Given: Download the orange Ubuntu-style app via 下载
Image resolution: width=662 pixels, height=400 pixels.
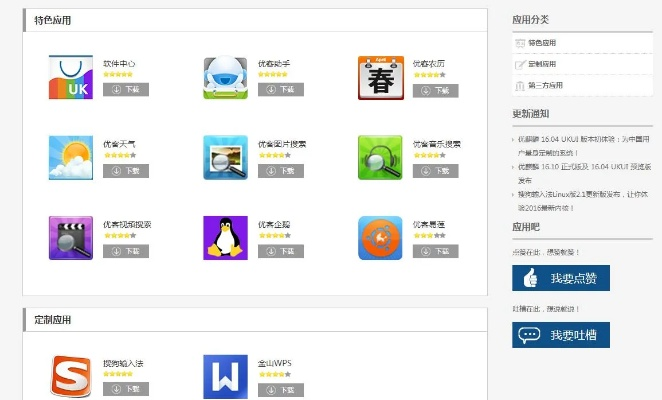Looking at the screenshot, I should (x=436, y=251).
